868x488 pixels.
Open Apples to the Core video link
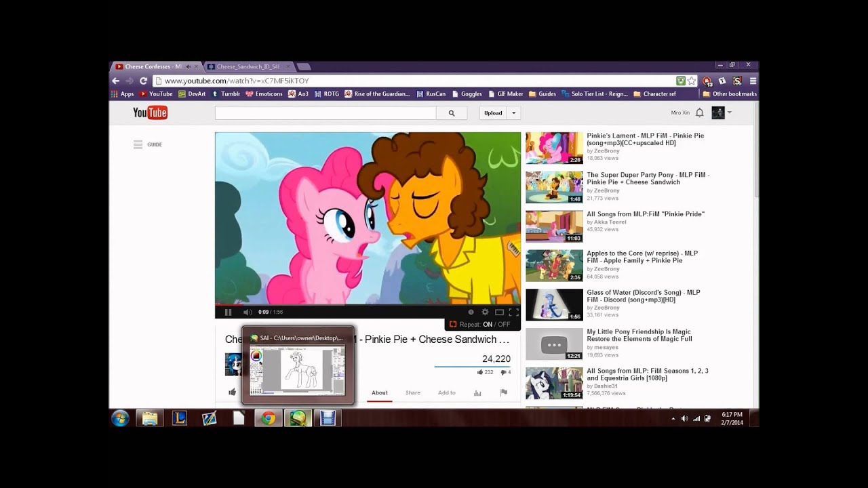click(642, 257)
